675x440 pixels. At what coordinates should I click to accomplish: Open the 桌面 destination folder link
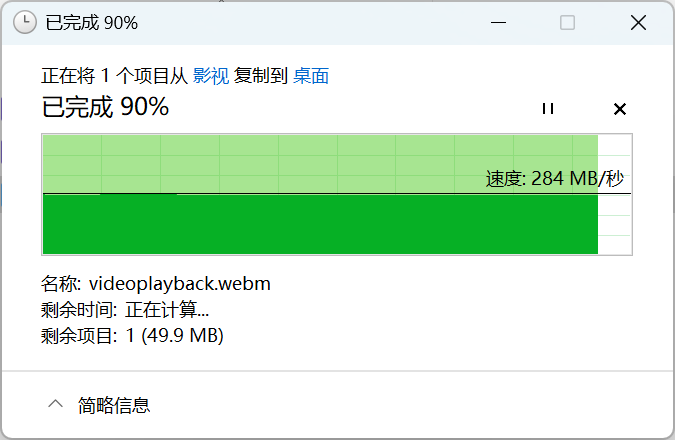[x=311, y=76]
